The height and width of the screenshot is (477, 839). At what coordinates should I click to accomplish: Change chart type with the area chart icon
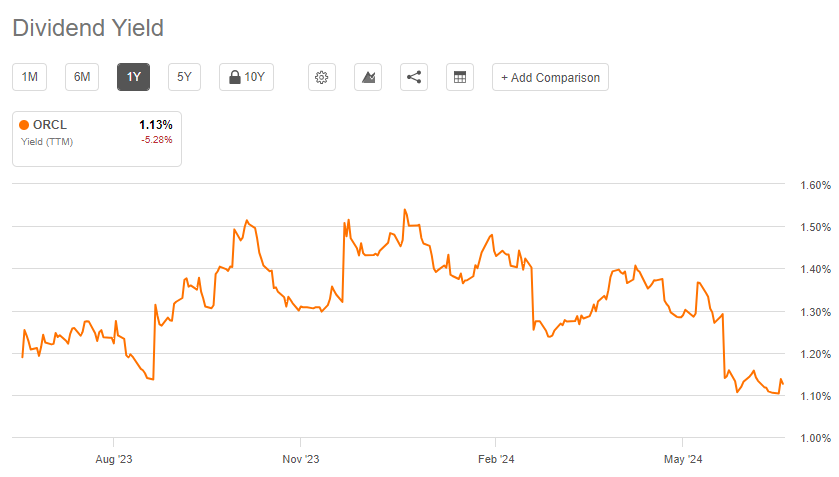(x=368, y=77)
